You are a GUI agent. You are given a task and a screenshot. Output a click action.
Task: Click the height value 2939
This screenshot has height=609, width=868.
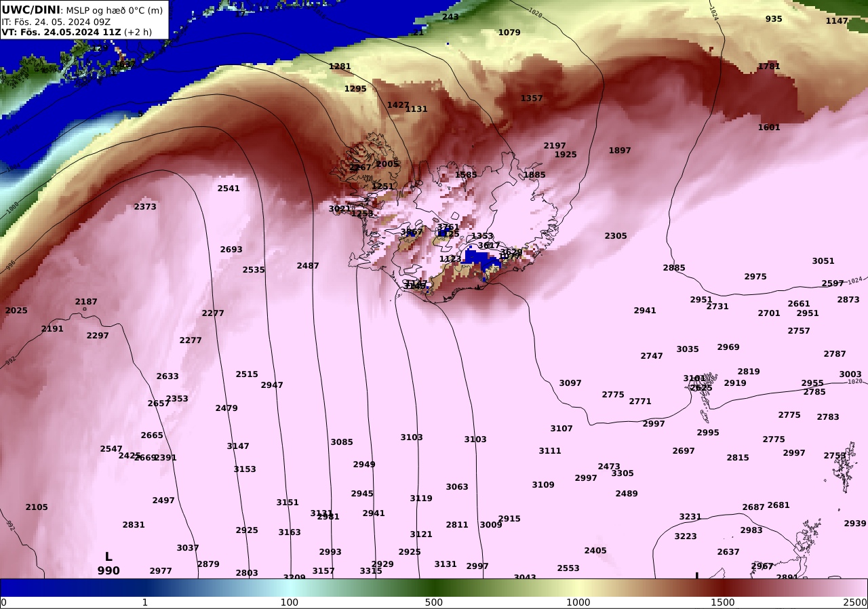[855, 524]
